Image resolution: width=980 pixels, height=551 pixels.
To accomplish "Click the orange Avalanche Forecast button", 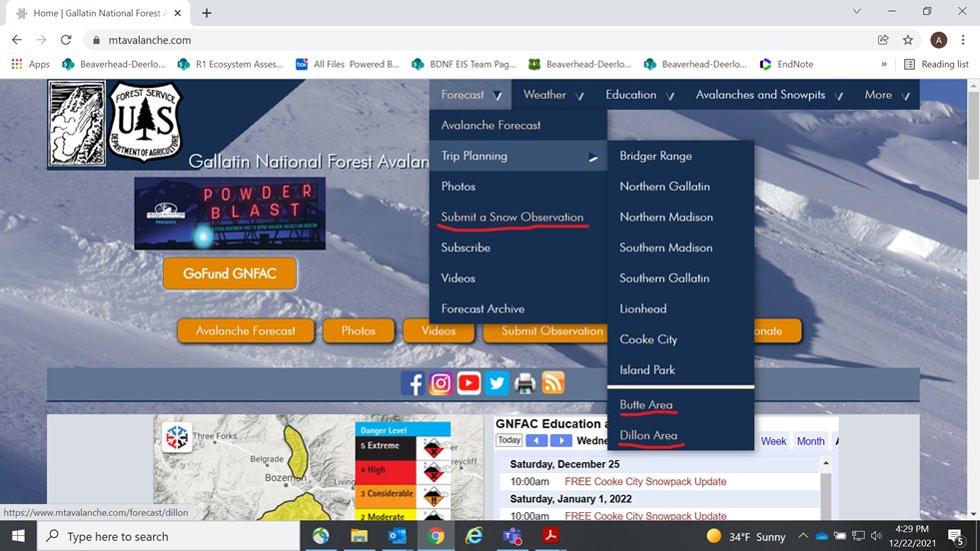I will click(x=246, y=330).
